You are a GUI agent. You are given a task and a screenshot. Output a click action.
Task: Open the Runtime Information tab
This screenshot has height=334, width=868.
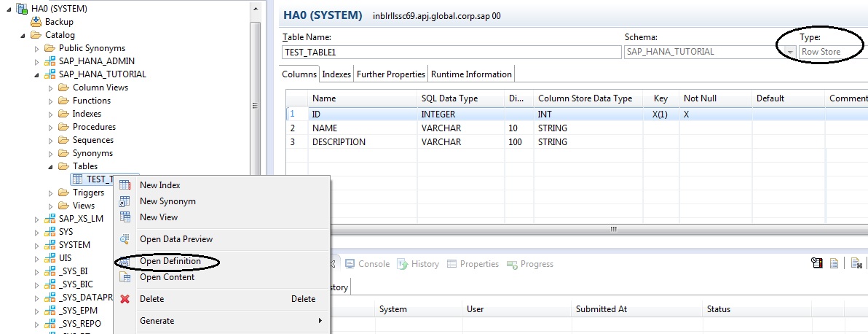tap(471, 74)
